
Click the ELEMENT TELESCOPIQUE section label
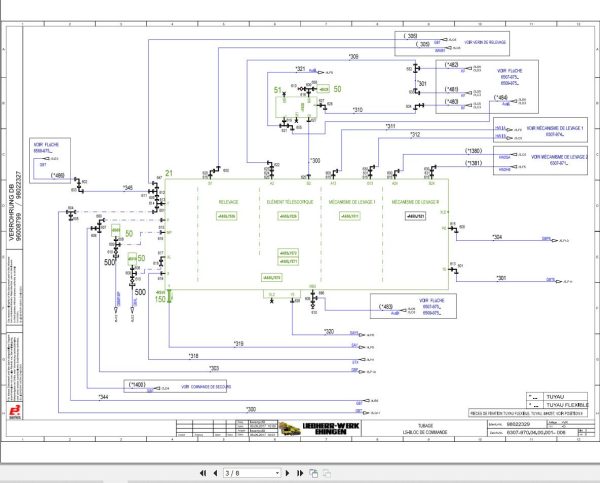[x=290, y=202]
